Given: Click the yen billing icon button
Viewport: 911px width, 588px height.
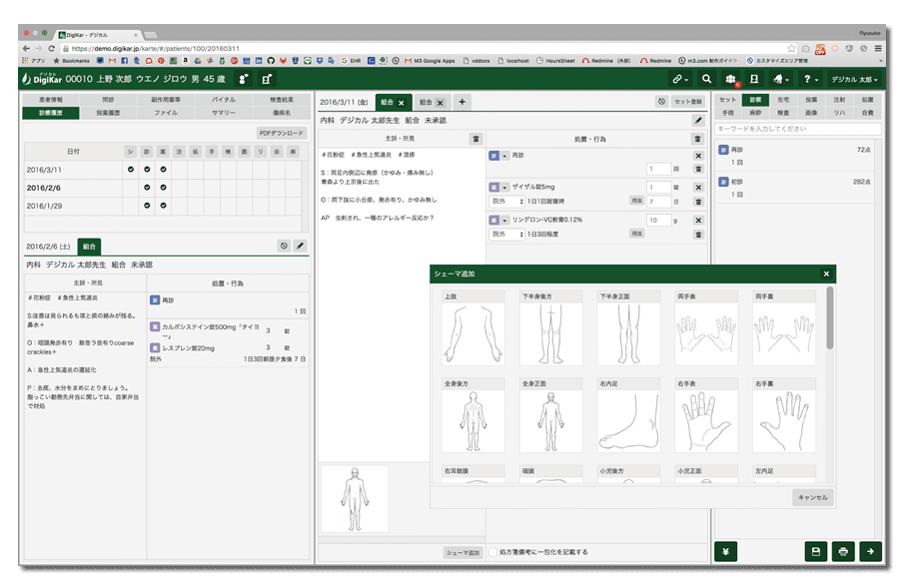Looking at the screenshot, I should tap(725, 551).
